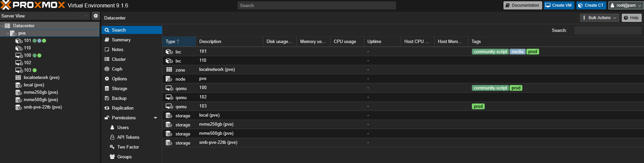The image size is (644, 163).
Task: Click the media tag on row 101
Action: pyautogui.click(x=517, y=52)
